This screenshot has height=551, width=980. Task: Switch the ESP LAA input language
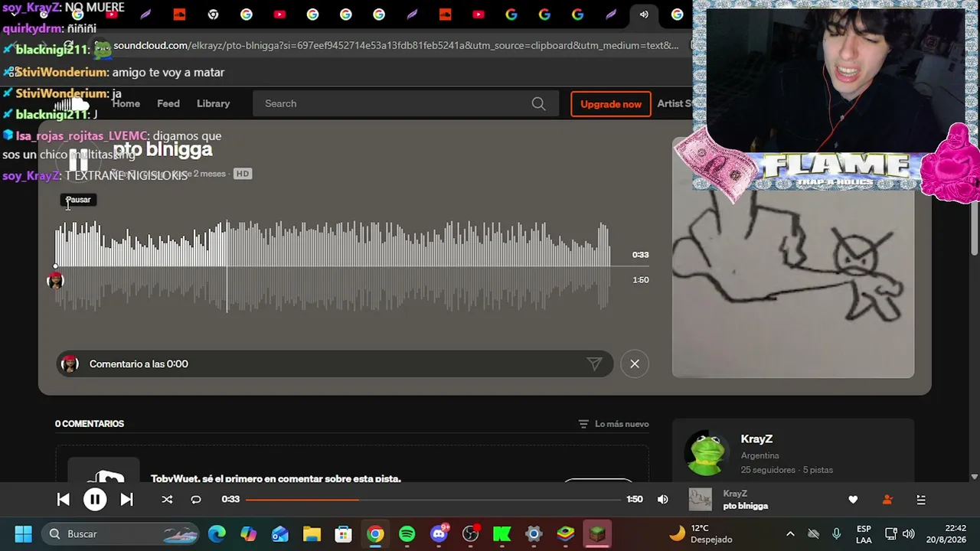pyautogui.click(x=864, y=534)
